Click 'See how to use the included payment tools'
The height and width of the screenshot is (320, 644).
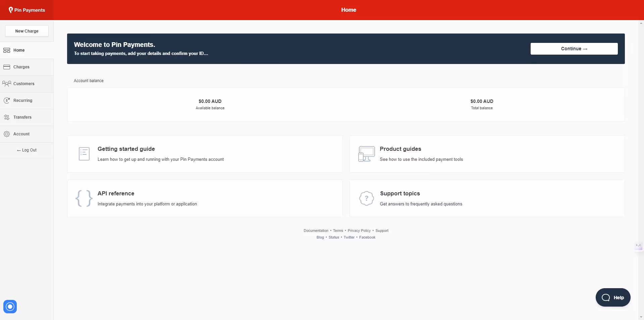point(421,159)
